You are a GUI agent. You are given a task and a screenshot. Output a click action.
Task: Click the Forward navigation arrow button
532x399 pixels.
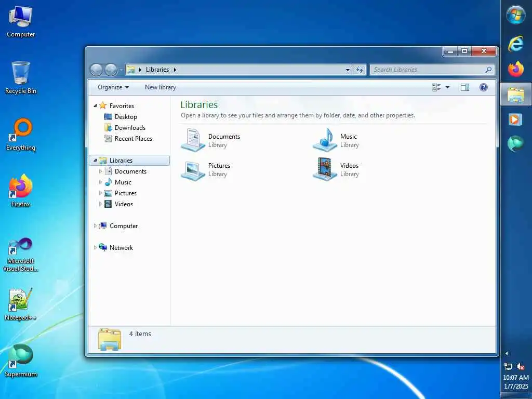111,70
